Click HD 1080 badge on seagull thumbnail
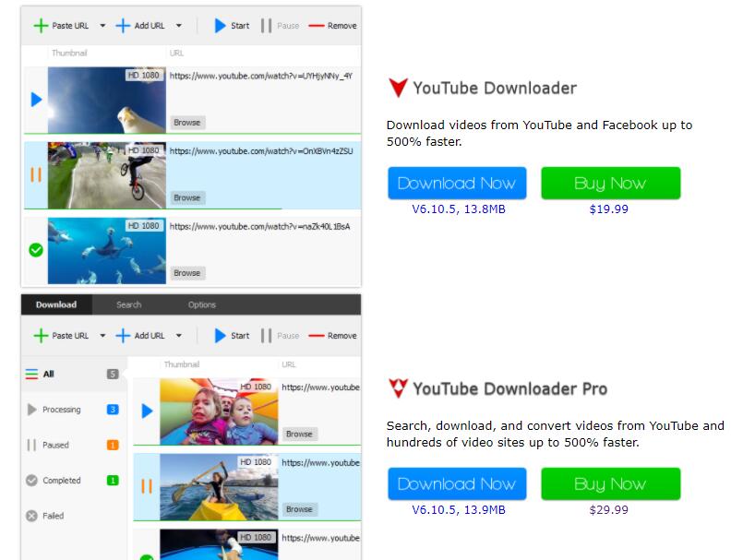731x560 pixels. [144, 75]
